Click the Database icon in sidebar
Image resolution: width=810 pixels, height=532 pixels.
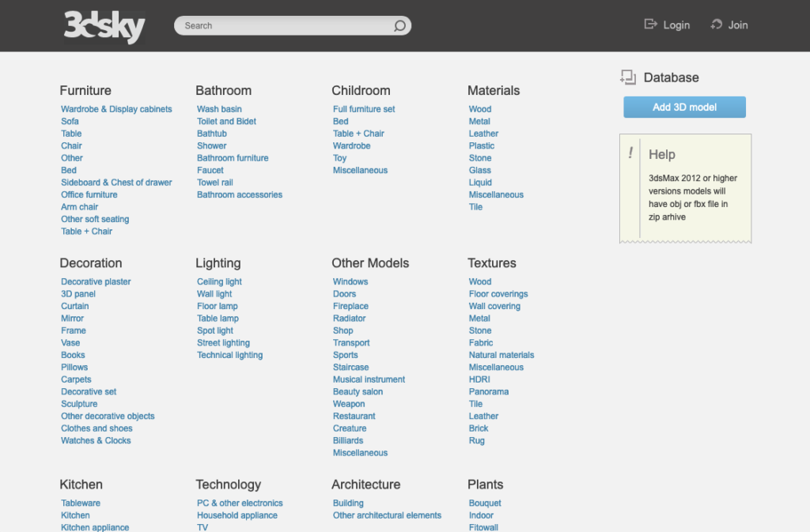(628, 77)
